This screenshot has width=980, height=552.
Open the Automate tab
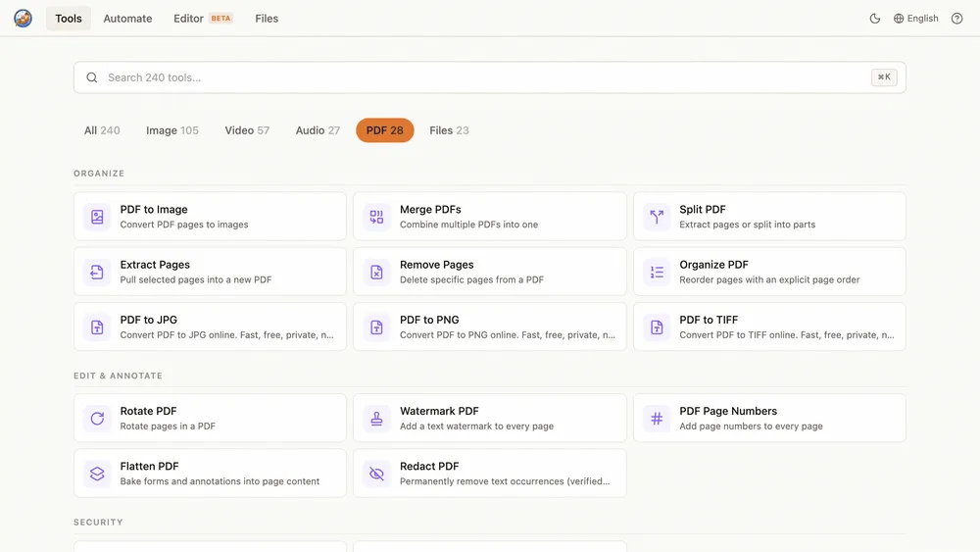click(127, 18)
